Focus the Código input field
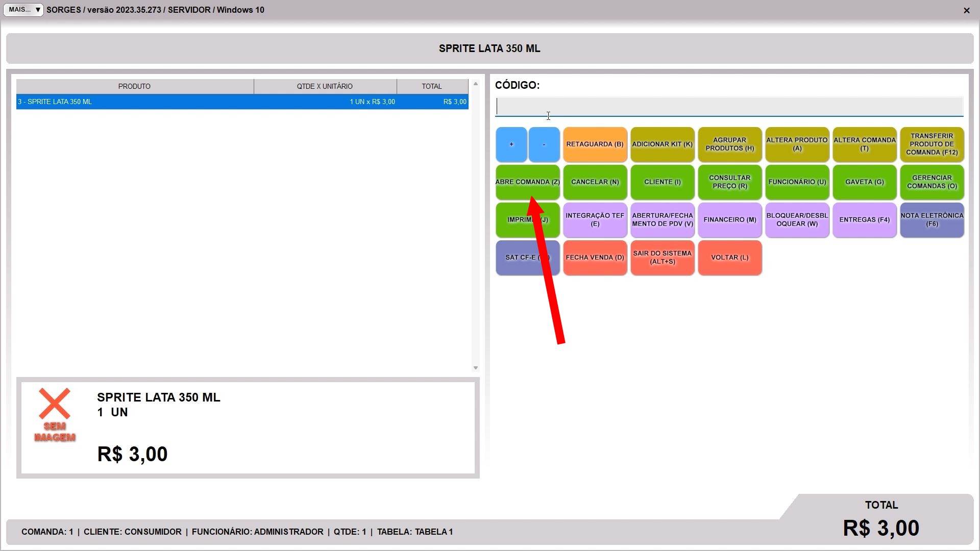Image resolution: width=980 pixels, height=551 pixels. point(729,107)
